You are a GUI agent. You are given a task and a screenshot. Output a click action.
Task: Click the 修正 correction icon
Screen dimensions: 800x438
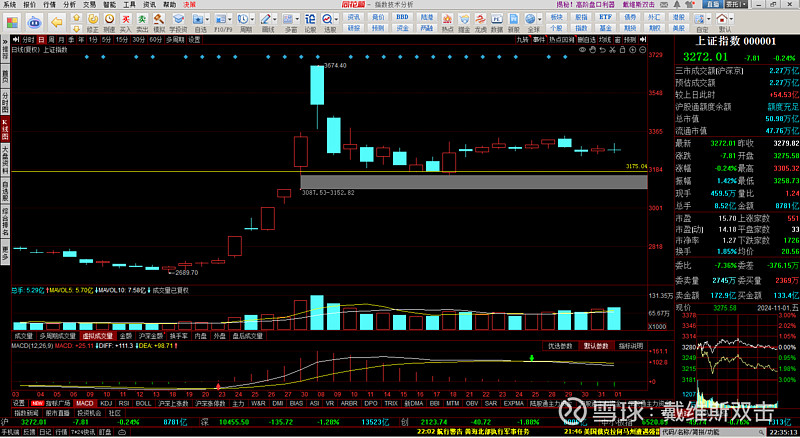(x=92, y=22)
